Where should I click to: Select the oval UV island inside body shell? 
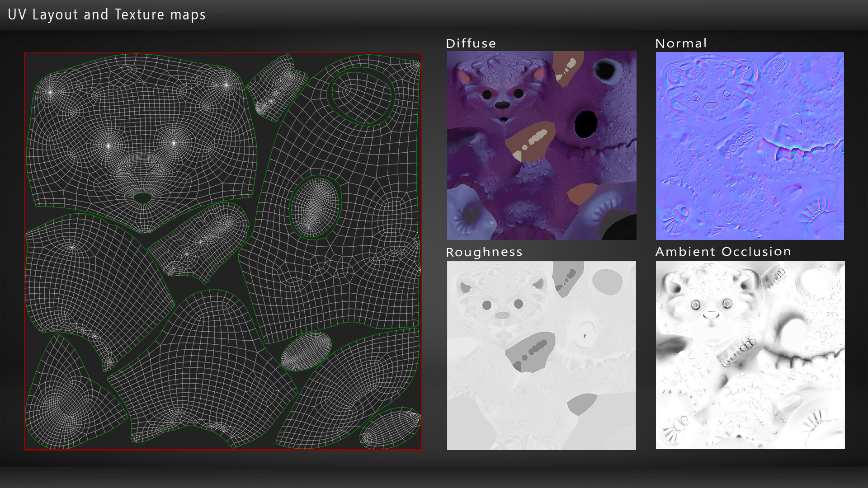[315, 207]
